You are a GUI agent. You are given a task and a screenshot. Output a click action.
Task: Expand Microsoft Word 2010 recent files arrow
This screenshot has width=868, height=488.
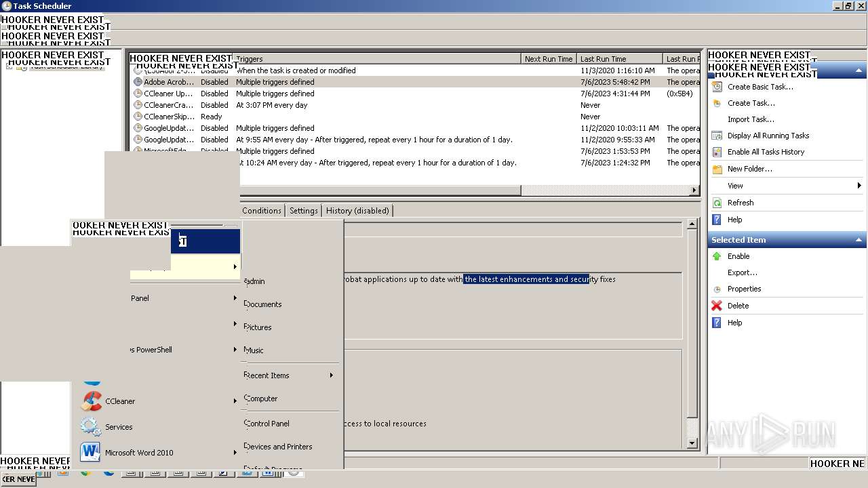235,453
